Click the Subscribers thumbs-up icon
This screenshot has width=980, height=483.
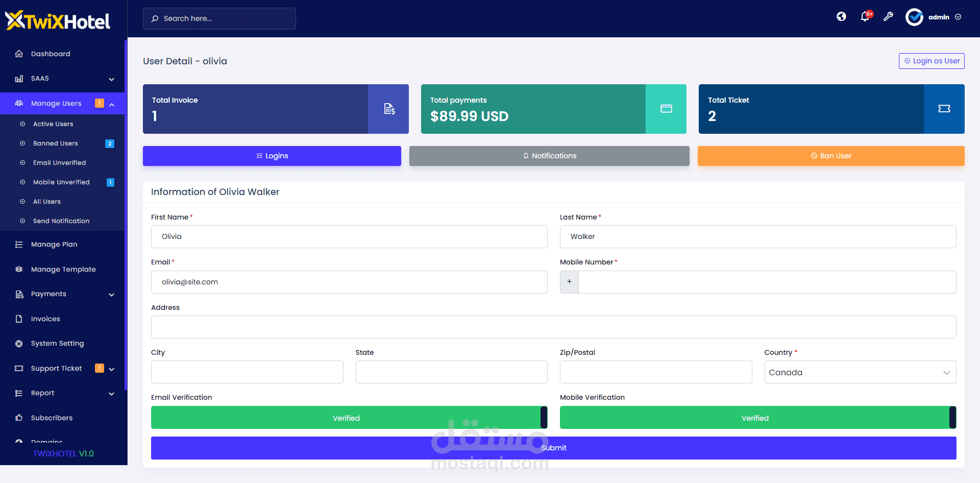(19, 418)
